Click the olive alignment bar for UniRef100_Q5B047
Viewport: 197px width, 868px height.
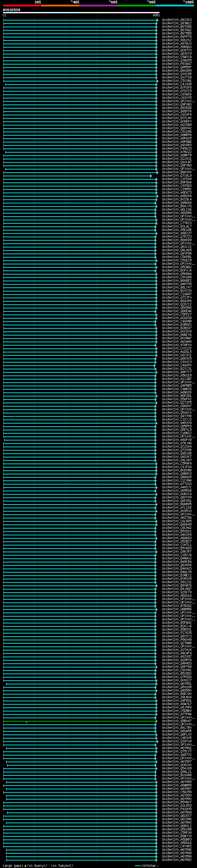point(80,721)
